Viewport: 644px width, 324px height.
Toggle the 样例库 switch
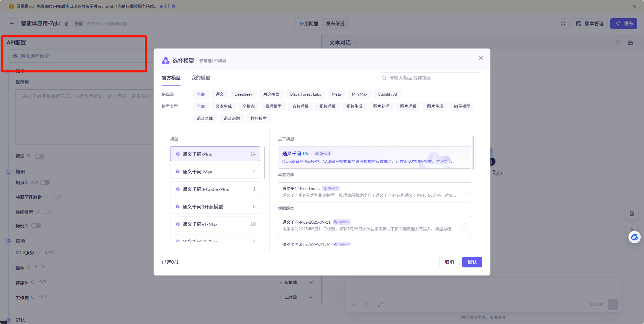point(36,226)
